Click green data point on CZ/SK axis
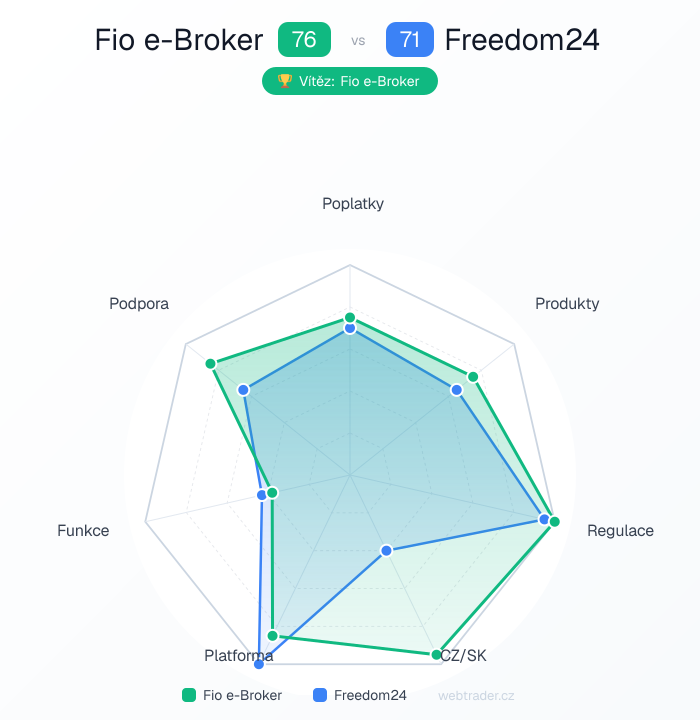Screen dimensions: 700x720 click(436, 655)
